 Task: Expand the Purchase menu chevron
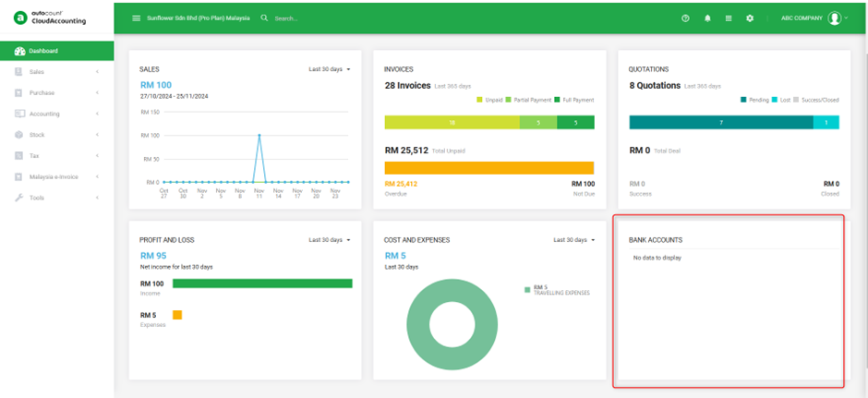tap(98, 93)
